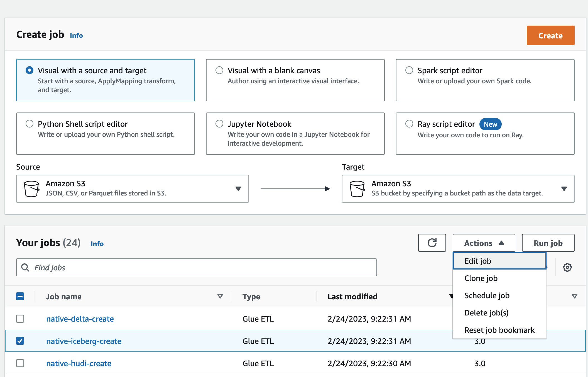The width and height of the screenshot is (588, 377).
Task: Click the Create job button
Action: 551,35
